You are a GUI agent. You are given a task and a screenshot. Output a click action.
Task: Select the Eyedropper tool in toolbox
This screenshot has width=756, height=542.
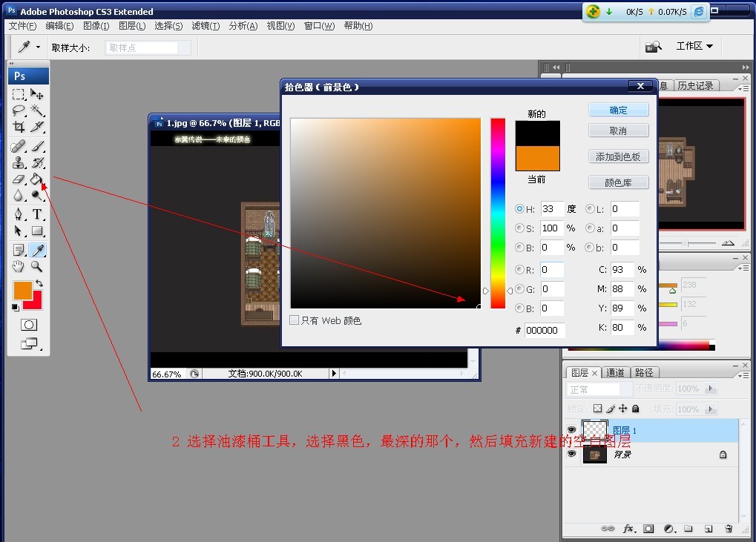(x=38, y=250)
